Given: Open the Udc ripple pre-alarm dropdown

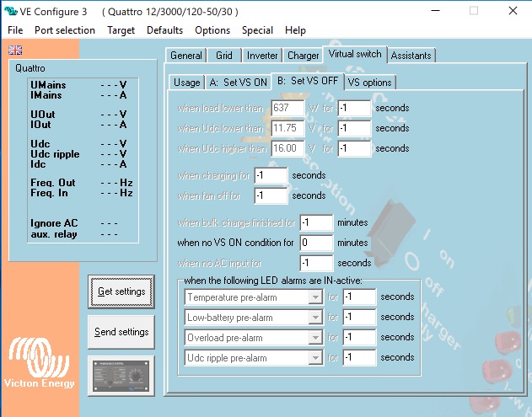Looking at the screenshot, I should coord(315,358).
